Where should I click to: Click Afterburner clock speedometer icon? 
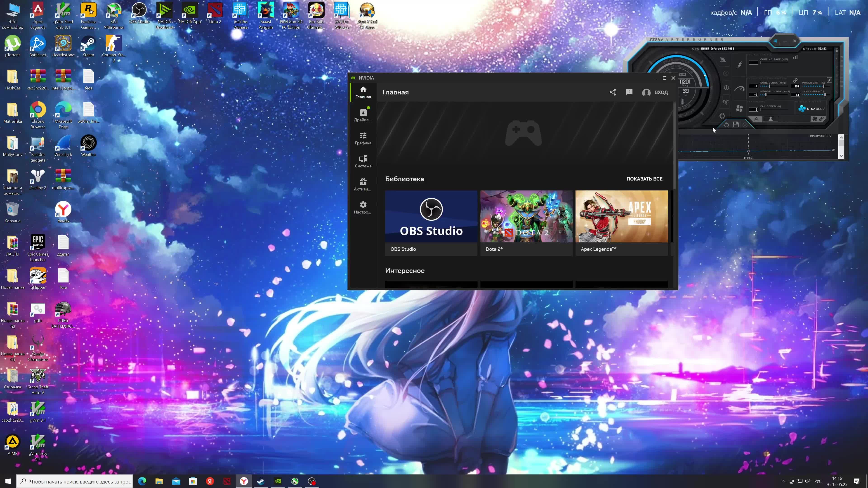click(739, 89)
